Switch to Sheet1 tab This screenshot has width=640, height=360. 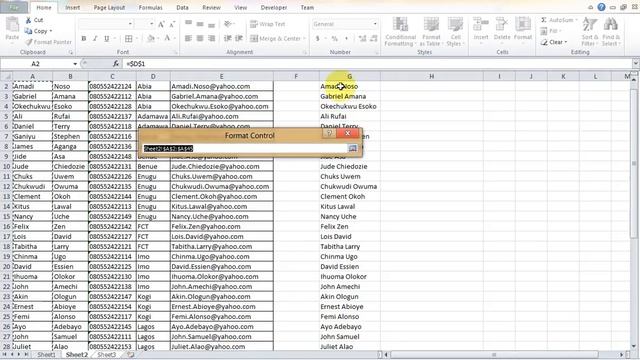46,355
